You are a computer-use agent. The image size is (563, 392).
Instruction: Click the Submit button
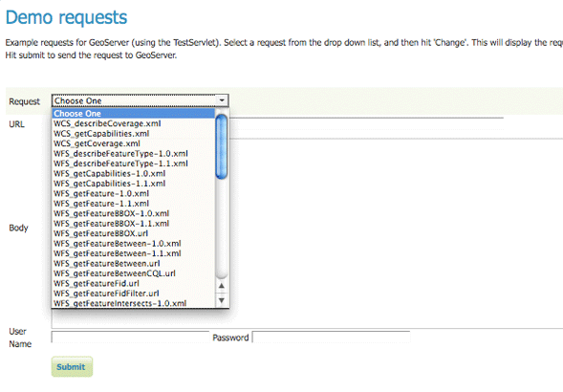(72, 367)
